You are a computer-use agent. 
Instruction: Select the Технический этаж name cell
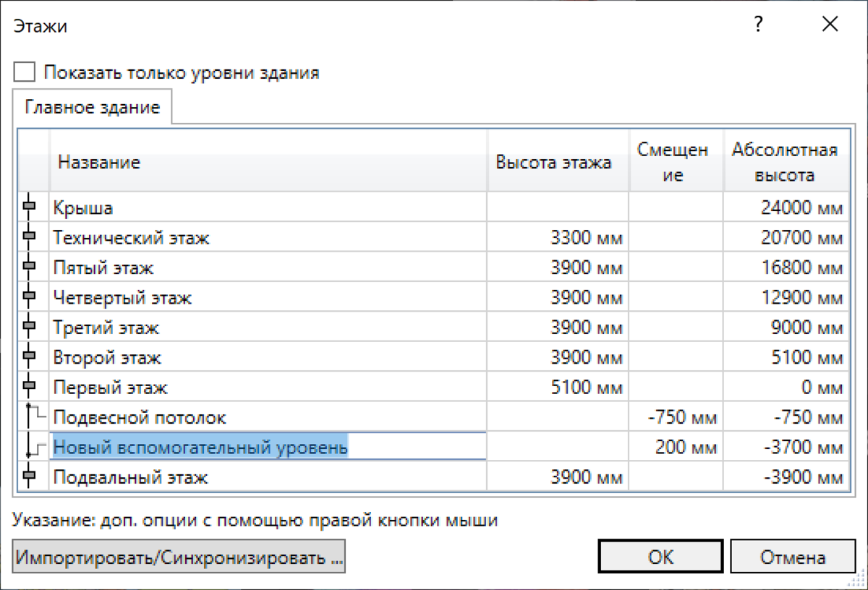[x=268, y=237]
